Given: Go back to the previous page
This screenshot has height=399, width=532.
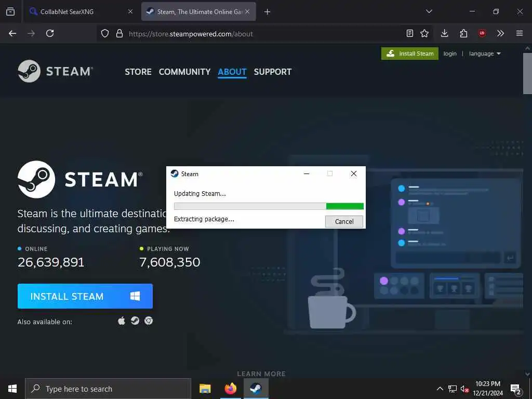Looking at the screenshot, I should (x=12, y=33).
